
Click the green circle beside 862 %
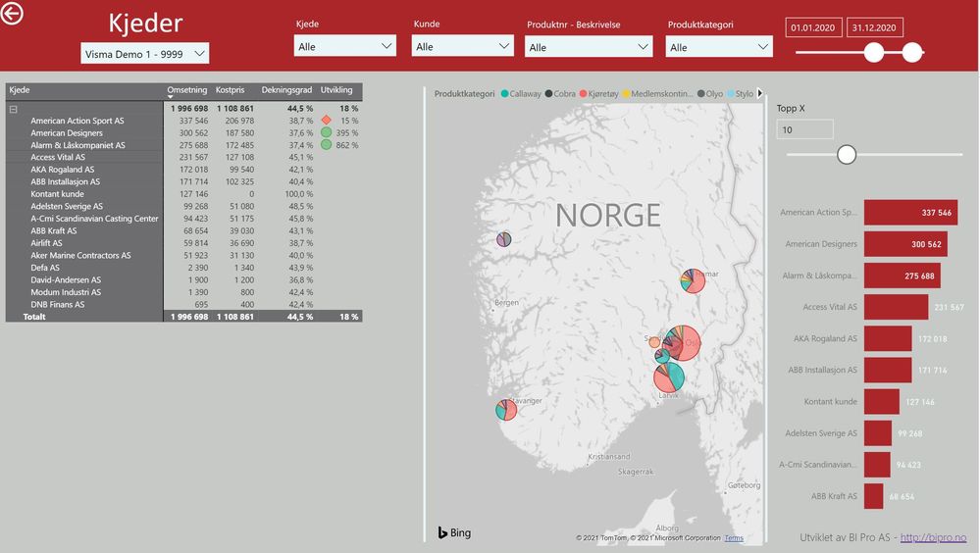pyautogui.click(x=326, y=144)
